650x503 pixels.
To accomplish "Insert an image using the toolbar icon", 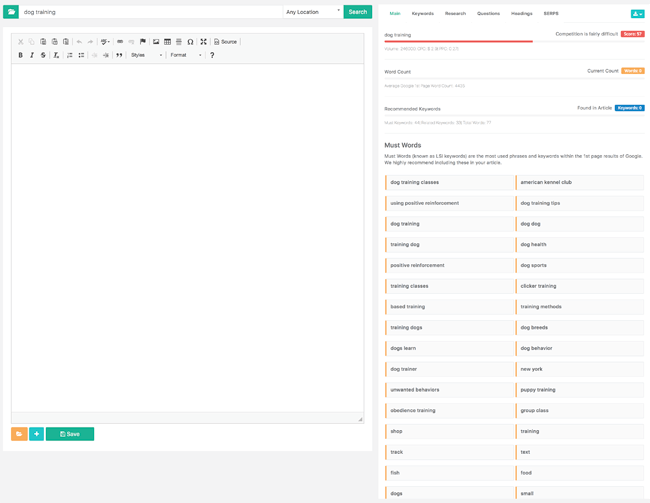I will pos(156,42).
